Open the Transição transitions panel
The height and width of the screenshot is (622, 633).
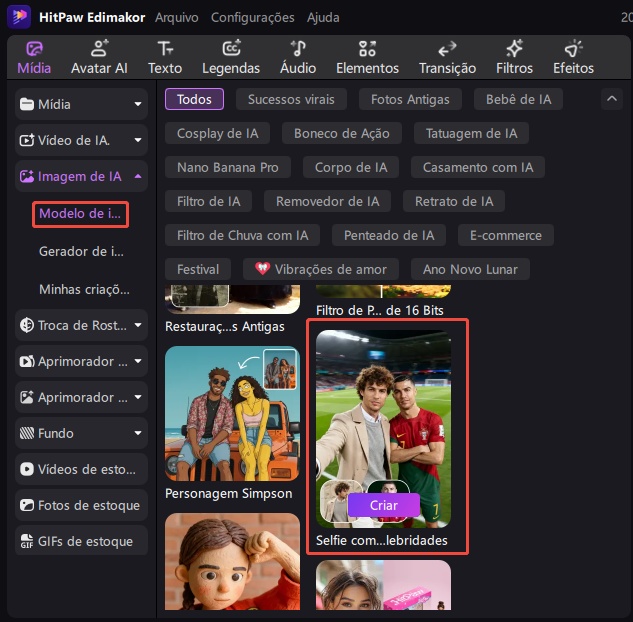447,57
